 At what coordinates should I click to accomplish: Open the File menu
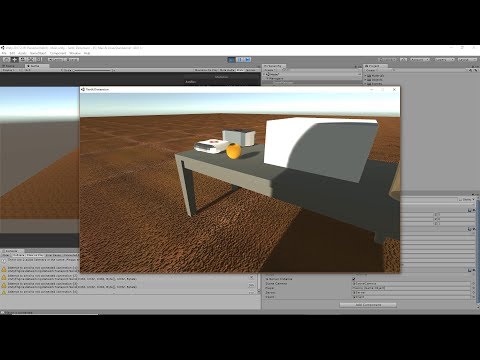[x=4, y=53]
